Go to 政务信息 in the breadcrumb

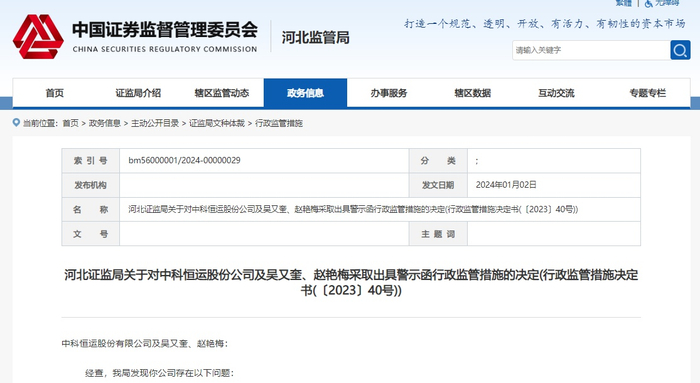tap(104, 123)
